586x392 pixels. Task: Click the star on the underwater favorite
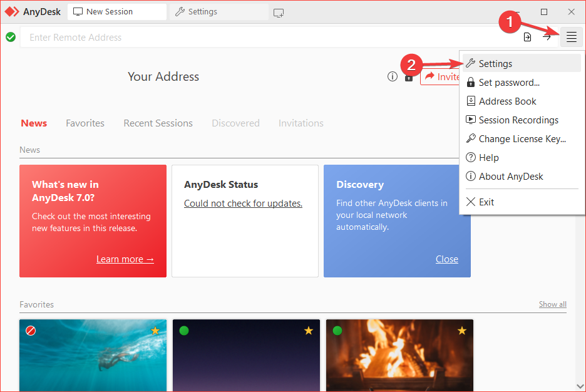(155, 331)
